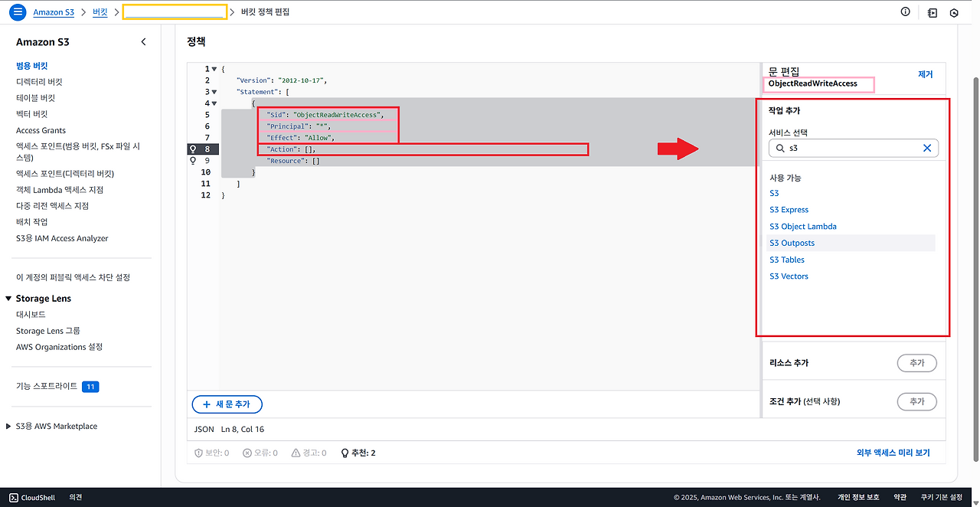This screenshot has width=980, height=507.
Task: Click 새 문 추가 button
Action: pos(227,404)
